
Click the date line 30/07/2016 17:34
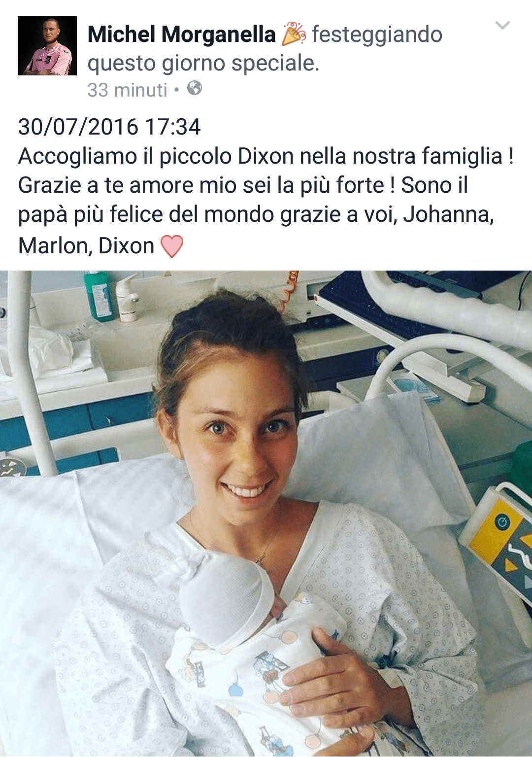pyautogui.click(x=109, y=127)
